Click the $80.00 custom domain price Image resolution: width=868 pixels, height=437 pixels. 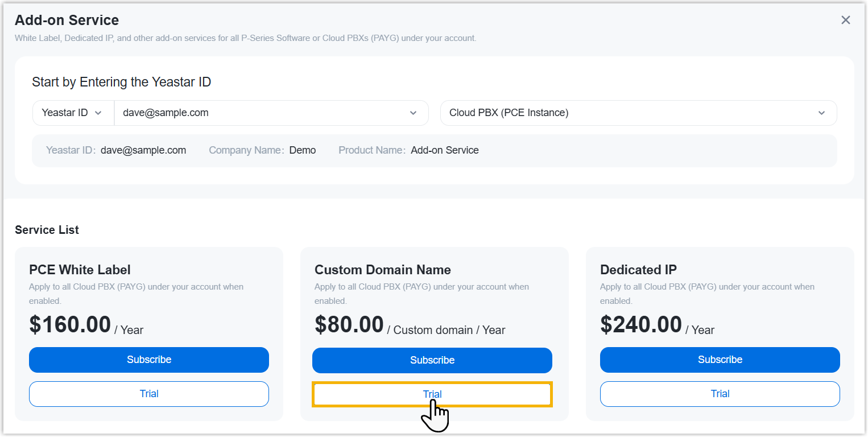(x=349, y=325)
